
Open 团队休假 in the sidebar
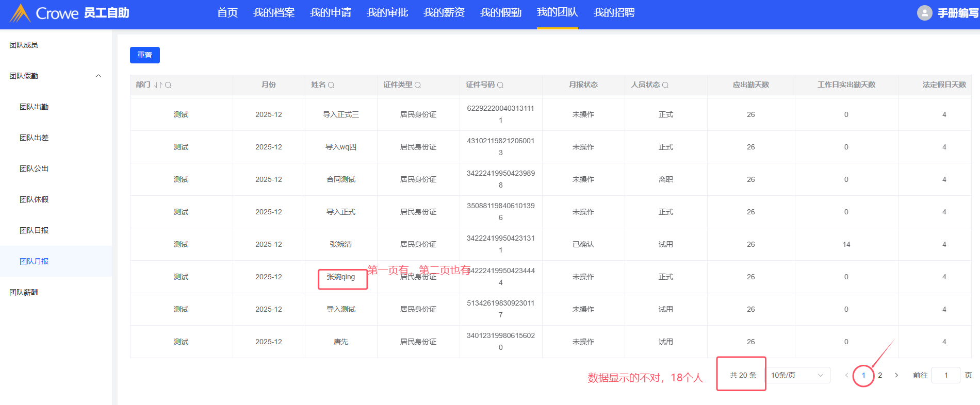[34, 199]
